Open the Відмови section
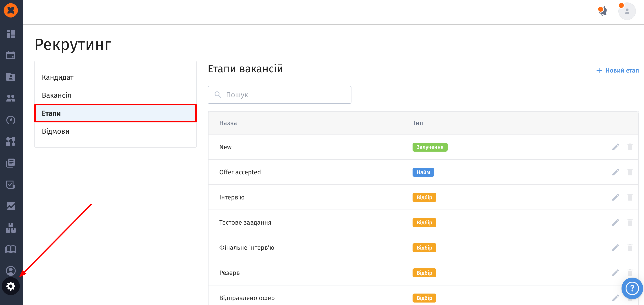 [56, 131]
